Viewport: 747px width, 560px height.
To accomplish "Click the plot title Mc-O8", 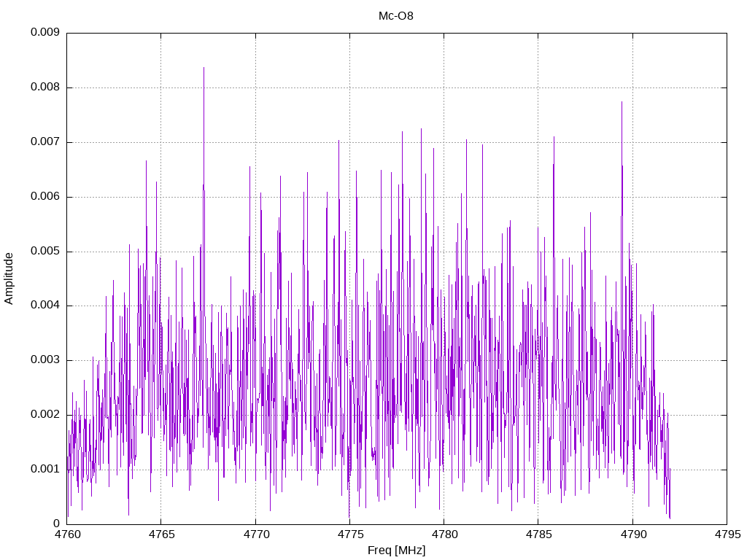I will 396,16.
